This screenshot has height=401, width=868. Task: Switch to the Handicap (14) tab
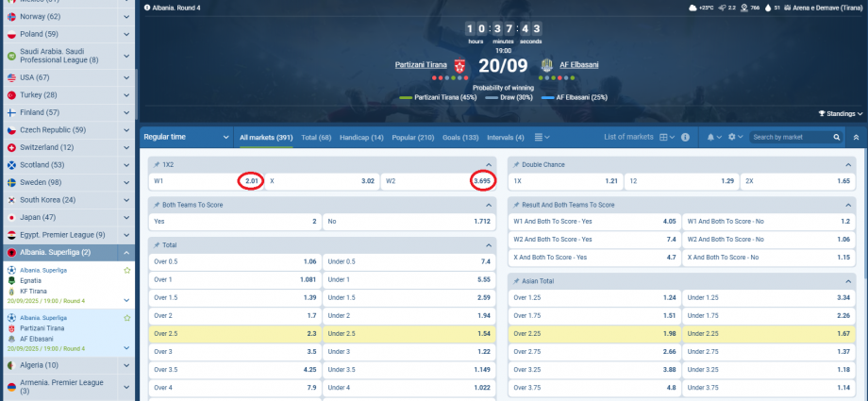click(x=361, y=138)
